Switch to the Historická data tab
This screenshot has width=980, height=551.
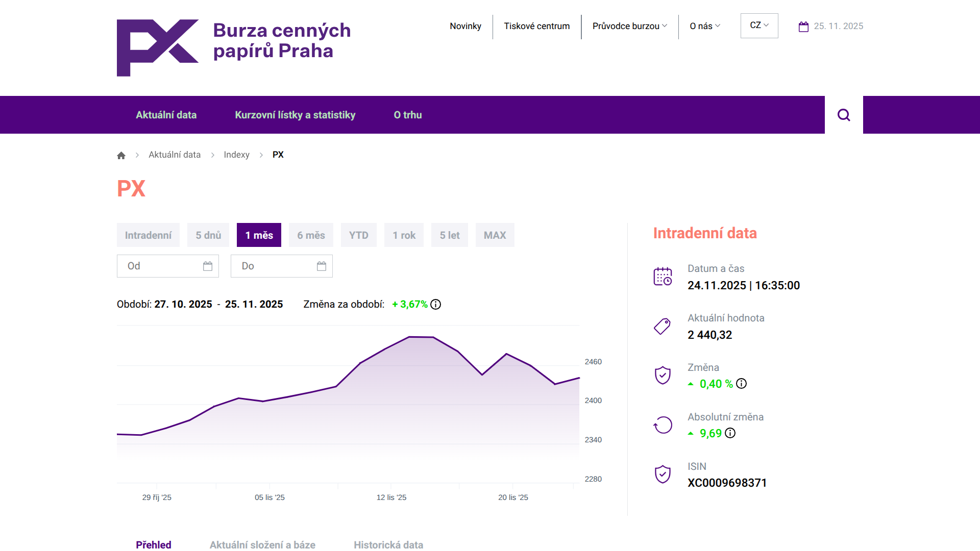click(x=388, y=544)
